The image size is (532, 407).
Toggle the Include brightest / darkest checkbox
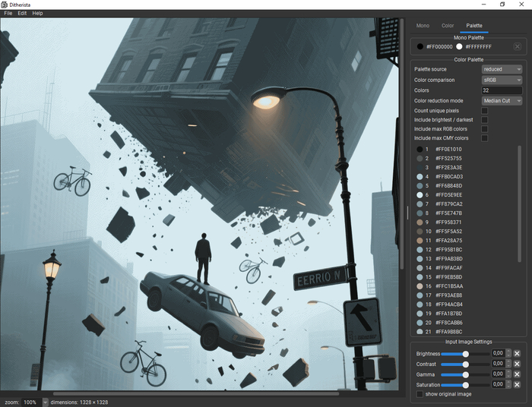click(x=485, y=120)
